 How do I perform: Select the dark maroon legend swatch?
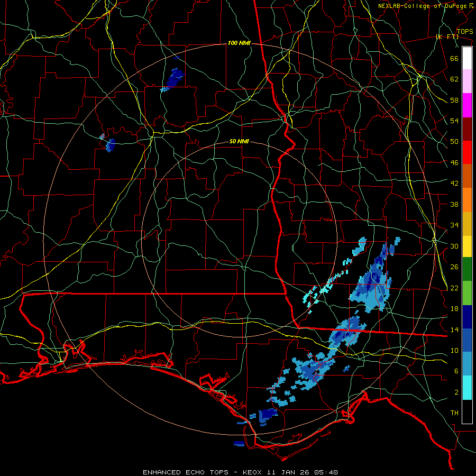tap(467, 129)
